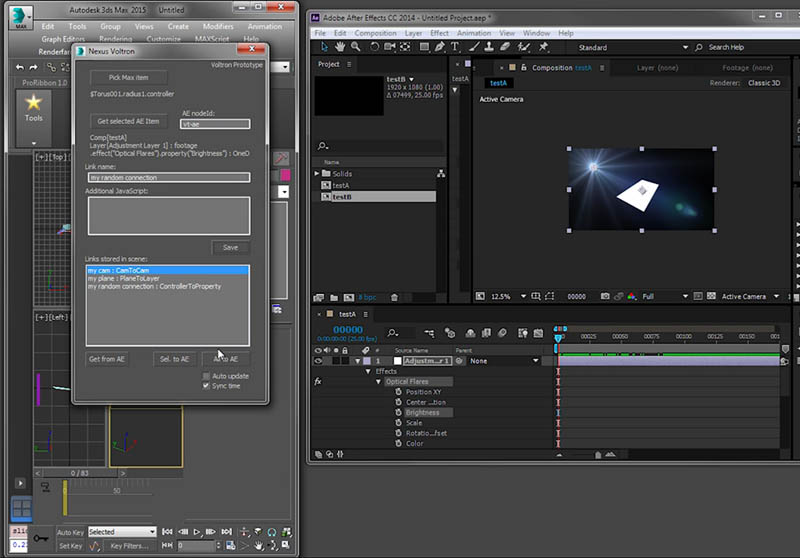This screenshot has width=800, height=558.
Task: Select the Puppet Pin tool
Action: point(543,47)
